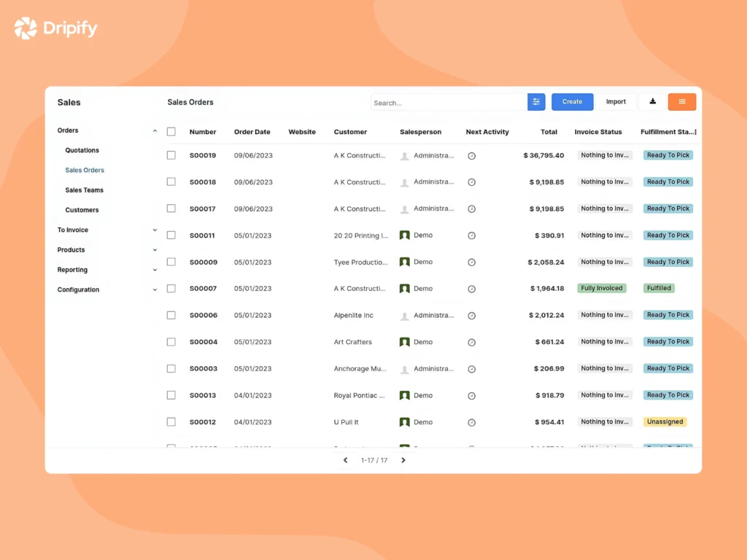The image size is (747, 560).
Task: Schedule next activity clock for order S00019
Action: (x=471, y=155)
